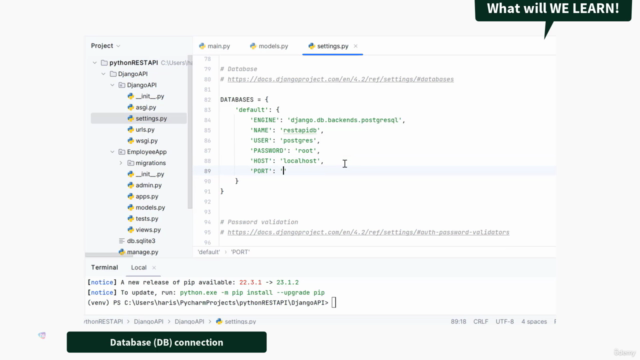Click Python file icon beside views.py
The image size is (640, 360).
click(x=131, y=230)
